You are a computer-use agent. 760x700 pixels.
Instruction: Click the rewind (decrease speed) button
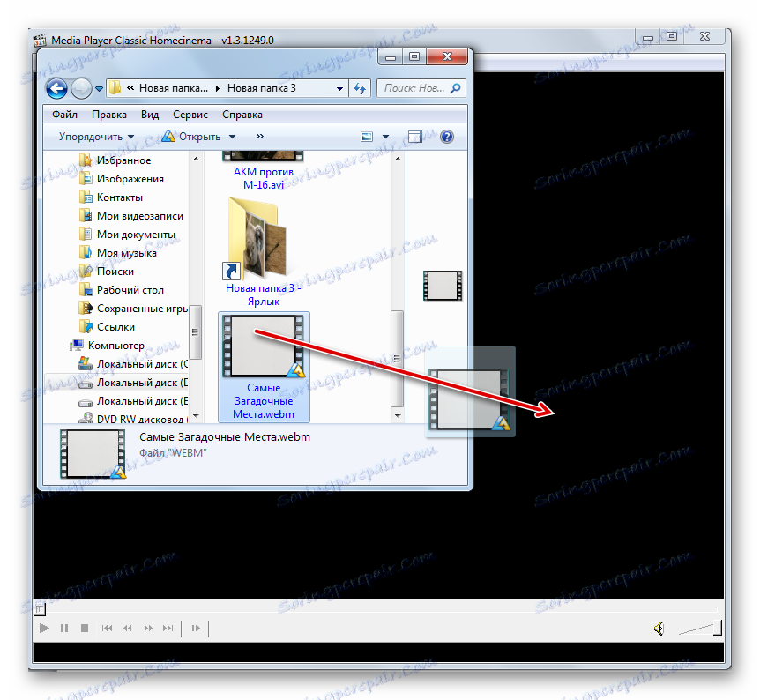(128, 629)
